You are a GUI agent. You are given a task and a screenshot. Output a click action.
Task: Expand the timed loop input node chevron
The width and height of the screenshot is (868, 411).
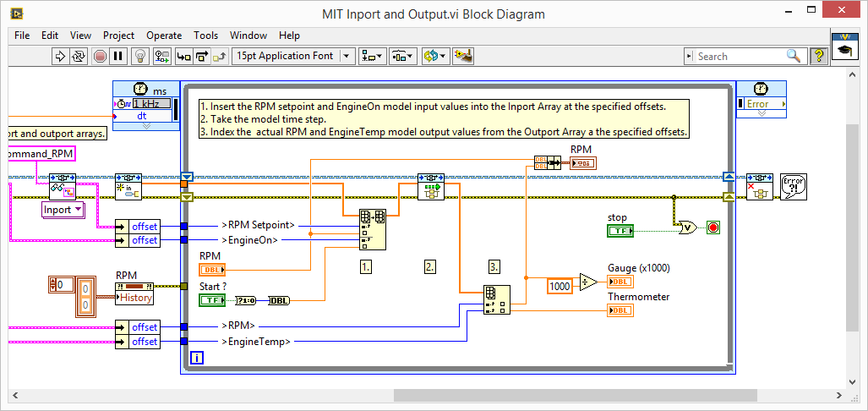pos(147,126)
